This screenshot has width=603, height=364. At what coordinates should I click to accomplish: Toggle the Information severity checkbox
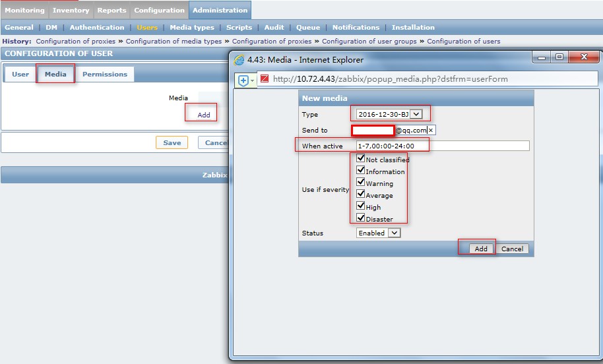click(361, 170)
